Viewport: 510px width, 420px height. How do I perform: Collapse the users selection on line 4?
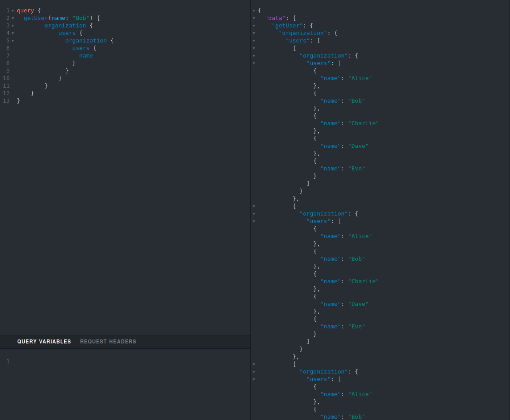click(x=13, y=33)
